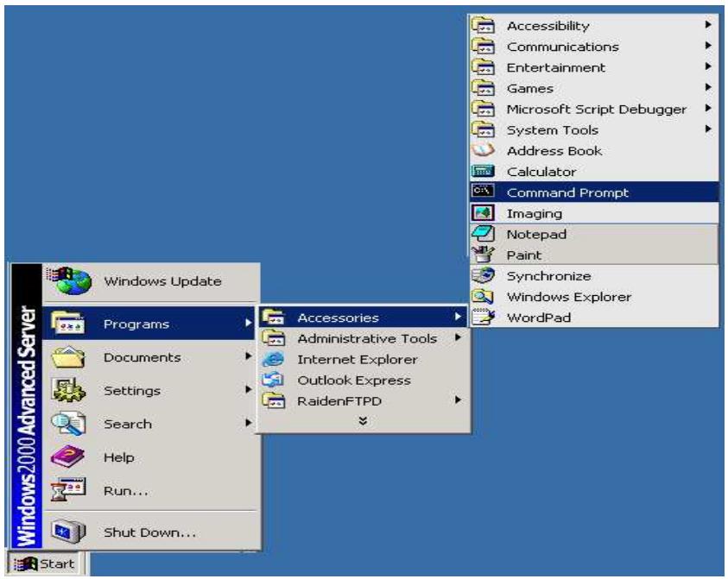This screenshot has width=728, height=579.
Task: Click the Administrative Tools folder icon
Action: (273, 337)
